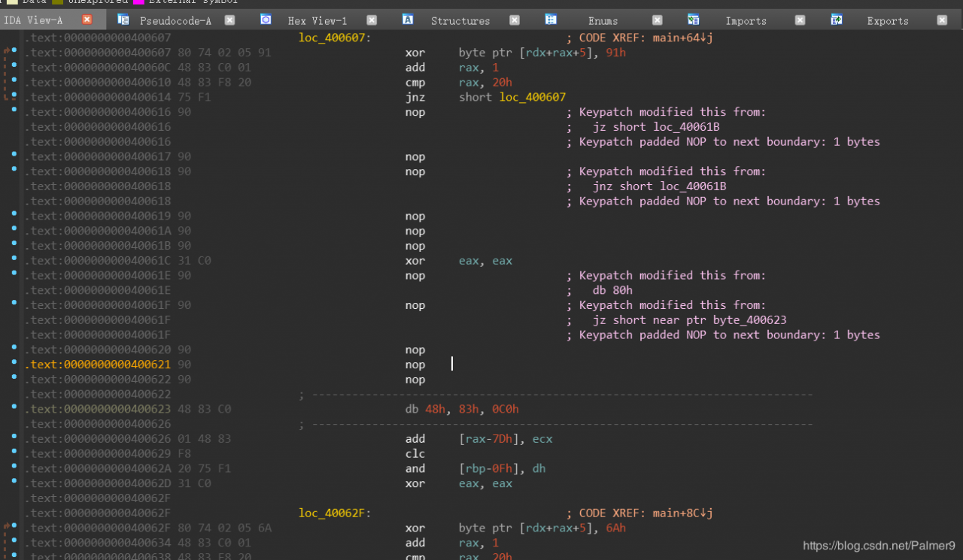The height and width of the screenshot is (560, 963).
Task: Toggle breakpoint dot at address 400614
Action: tap(14, 95)
